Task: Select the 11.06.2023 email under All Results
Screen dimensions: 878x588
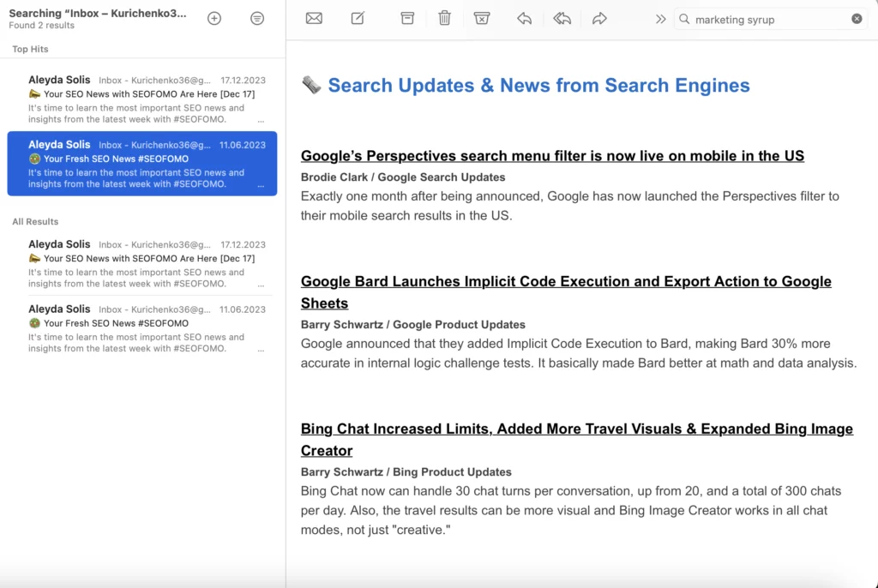Action: [142, 163]
